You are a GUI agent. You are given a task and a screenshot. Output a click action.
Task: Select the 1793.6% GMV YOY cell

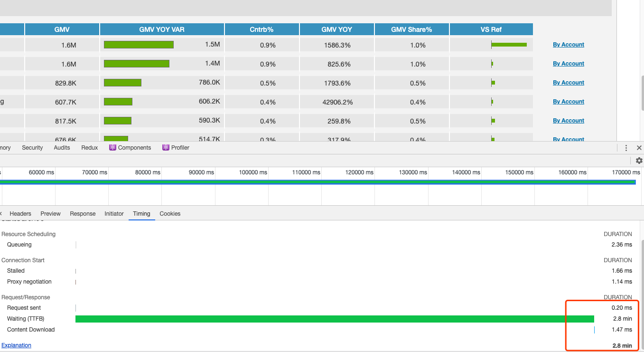pyautogui.click(x=337, y=83)
